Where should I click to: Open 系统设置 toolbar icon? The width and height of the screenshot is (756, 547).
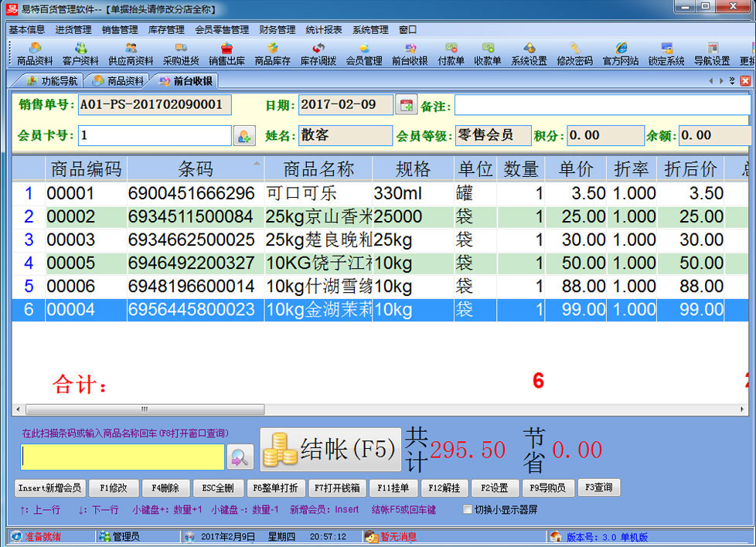[529, 54]
